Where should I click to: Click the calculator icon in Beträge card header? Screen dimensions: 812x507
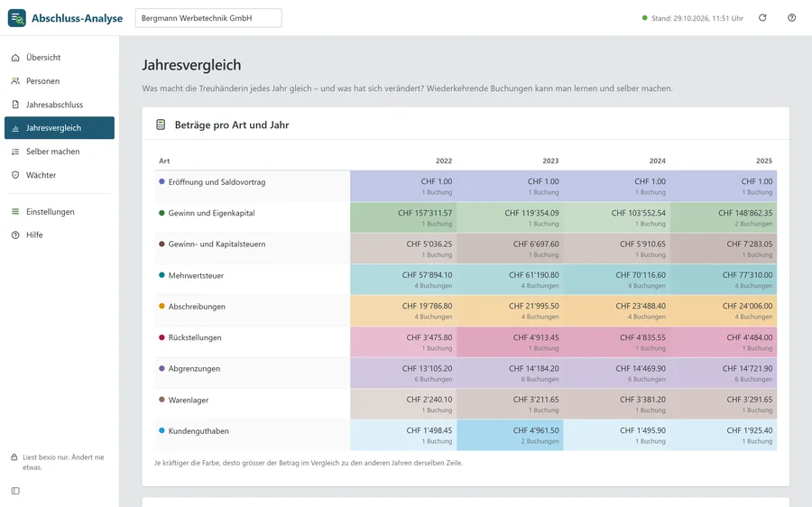point(161,124)
